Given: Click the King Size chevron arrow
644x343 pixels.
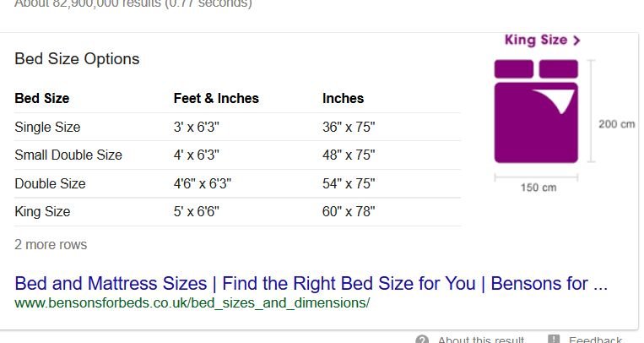Looking at the screenshot, I should click(x=576, y=41).
